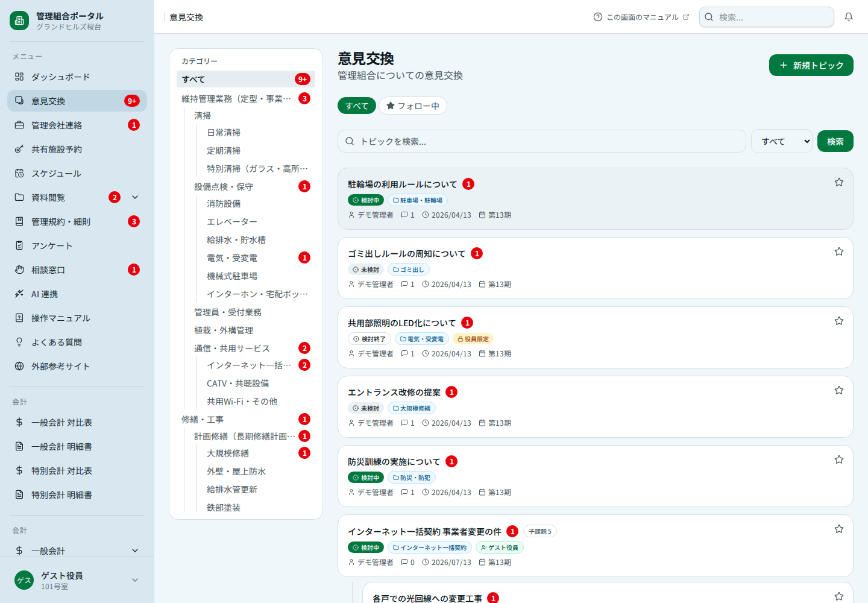The image size is (868, 603).
Task: Open the 駐輪場の利用ルールについて topic
Action: tap(403, 185)
